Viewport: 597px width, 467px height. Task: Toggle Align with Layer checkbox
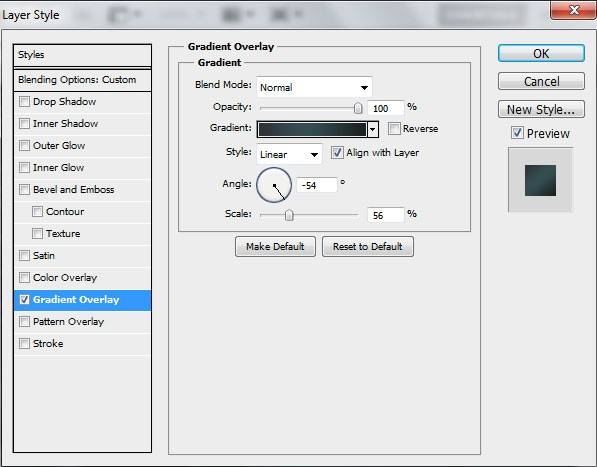click(x=337, y=153)
